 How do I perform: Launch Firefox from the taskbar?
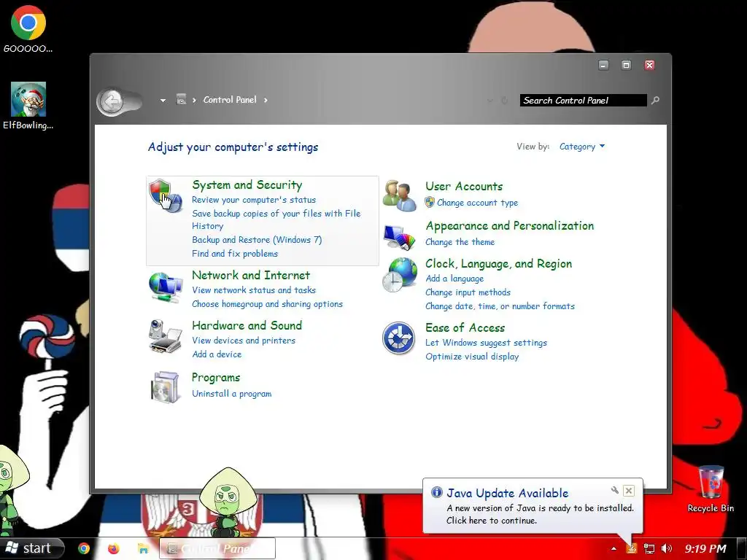[113, 548]
